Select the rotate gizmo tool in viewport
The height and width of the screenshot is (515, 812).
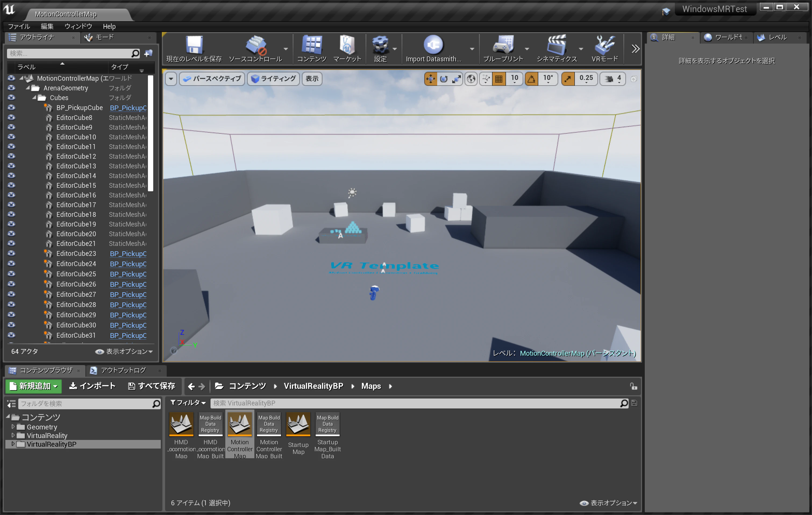(443, 79)
